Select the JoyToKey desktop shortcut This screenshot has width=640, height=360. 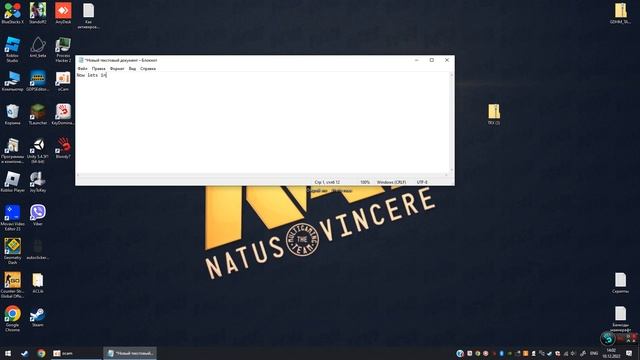click(38, 182)
